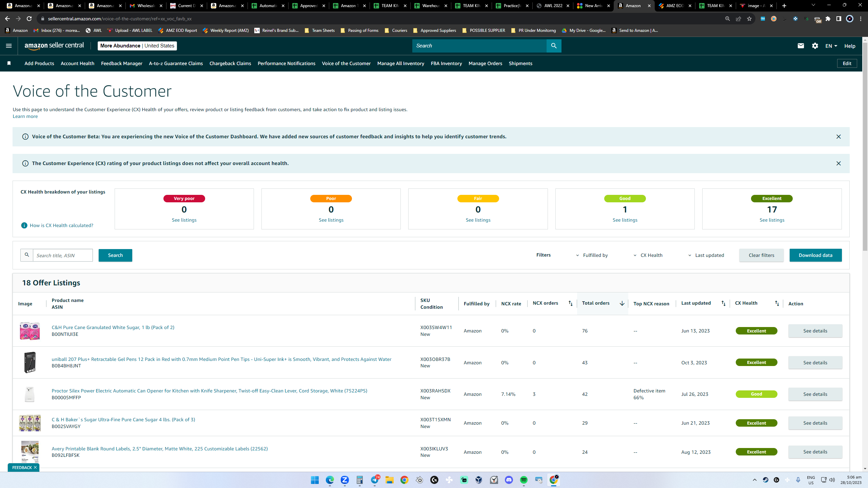The width and height of the screenshot is (868, 488).
Task: Open A-to-z Guarantee Claims
Action: click(176, 63)
